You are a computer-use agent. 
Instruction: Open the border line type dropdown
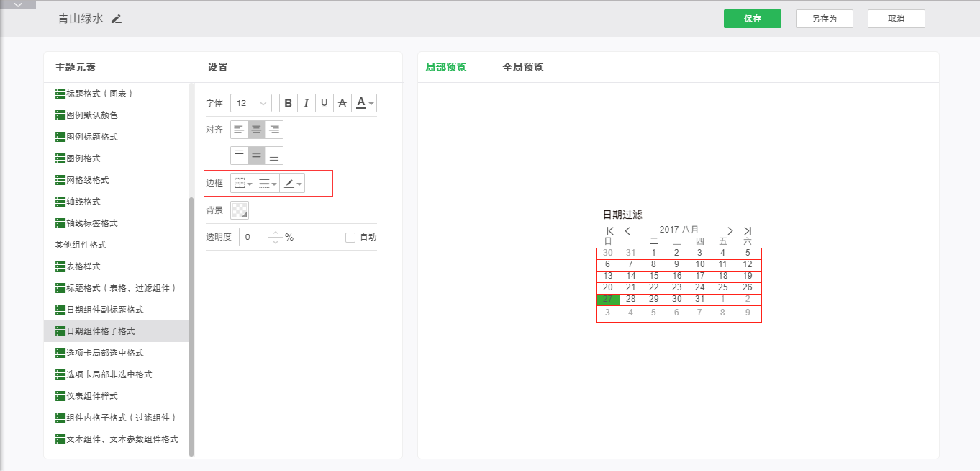pos(267,184)
